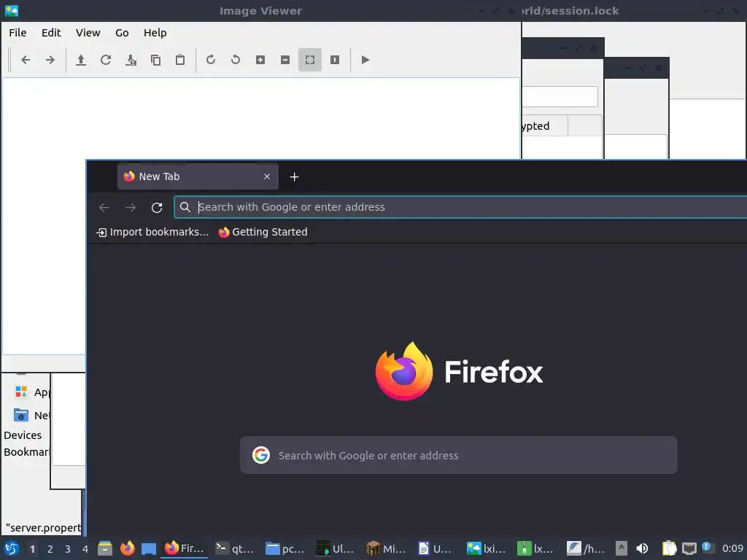This screenshot has width=747, height=560.
Task: Focus the Firefox address bar
Action: tap(460, 207)
